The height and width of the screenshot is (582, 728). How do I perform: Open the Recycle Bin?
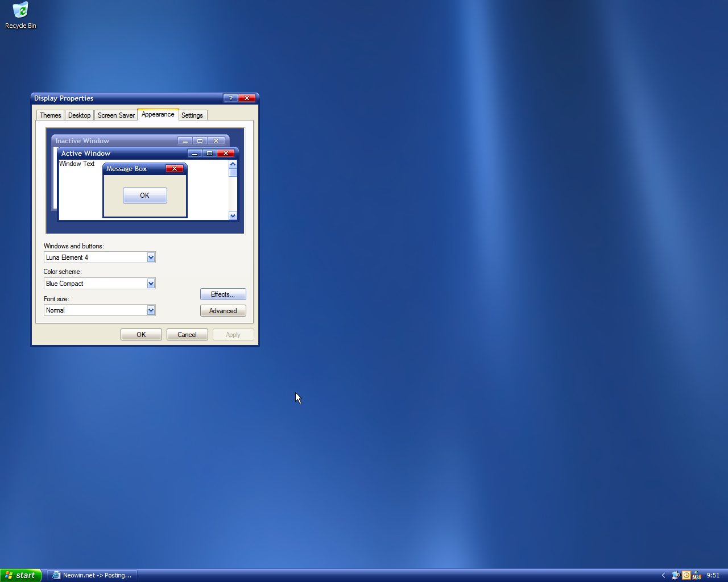[x=20, y=11]
